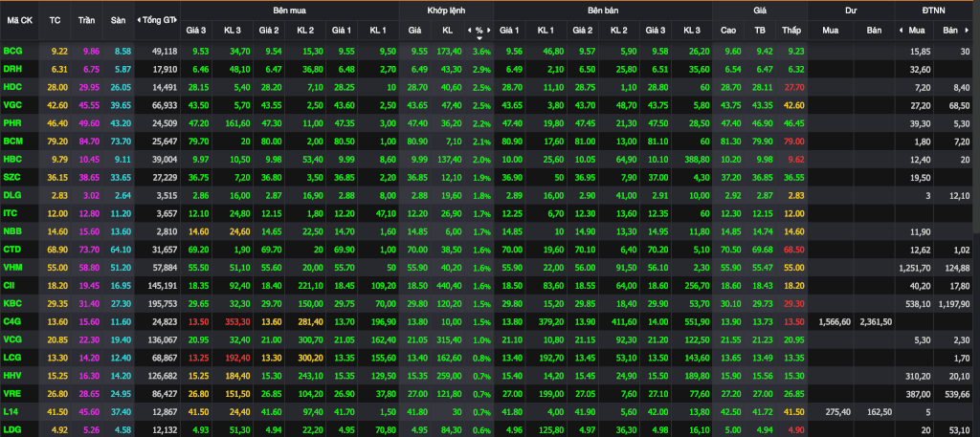Open the SZC ticker symbol
Screen dimensions: 980x437
tap(11, 178)
